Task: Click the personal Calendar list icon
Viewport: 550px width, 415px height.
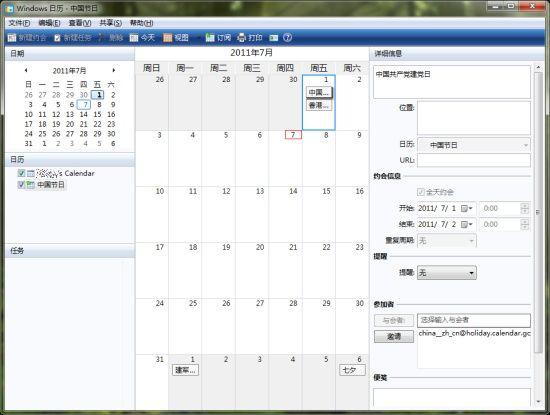Action: [31, 173]
